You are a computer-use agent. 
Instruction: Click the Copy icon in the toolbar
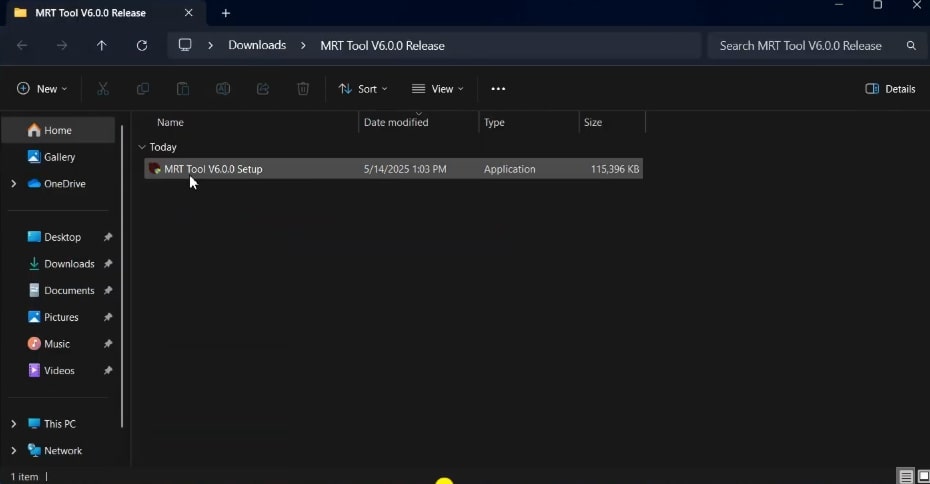coord(143,89)
